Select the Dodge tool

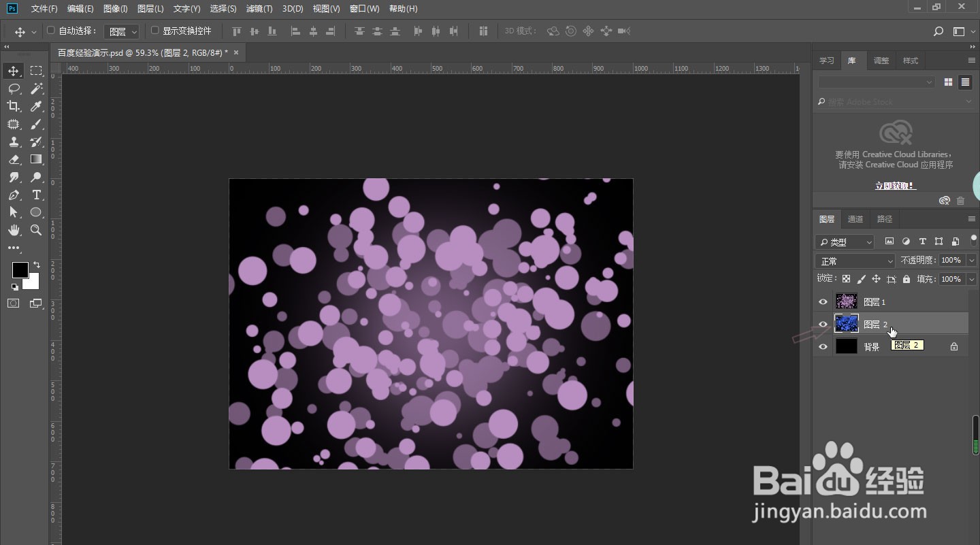click(x=36, y=177)
